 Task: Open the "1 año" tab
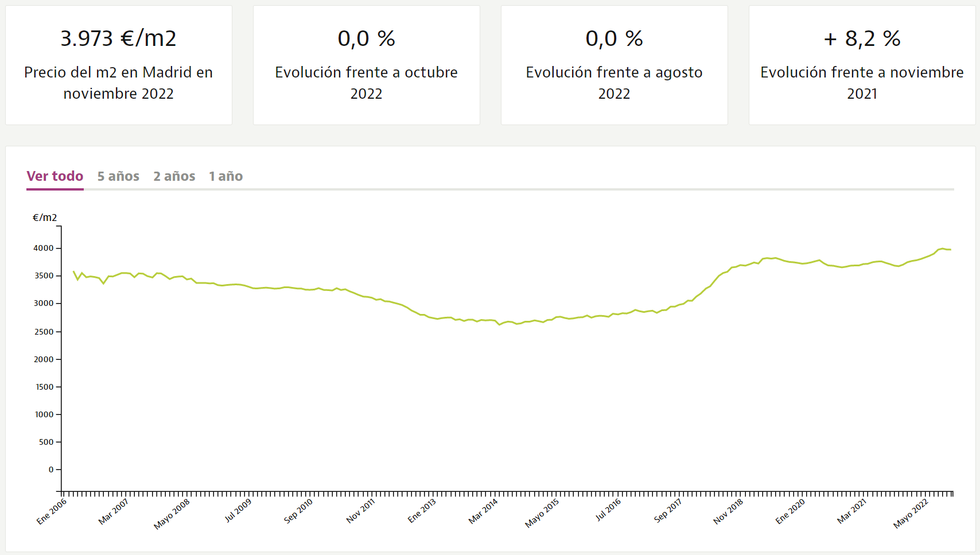click(x=225, y=176)
